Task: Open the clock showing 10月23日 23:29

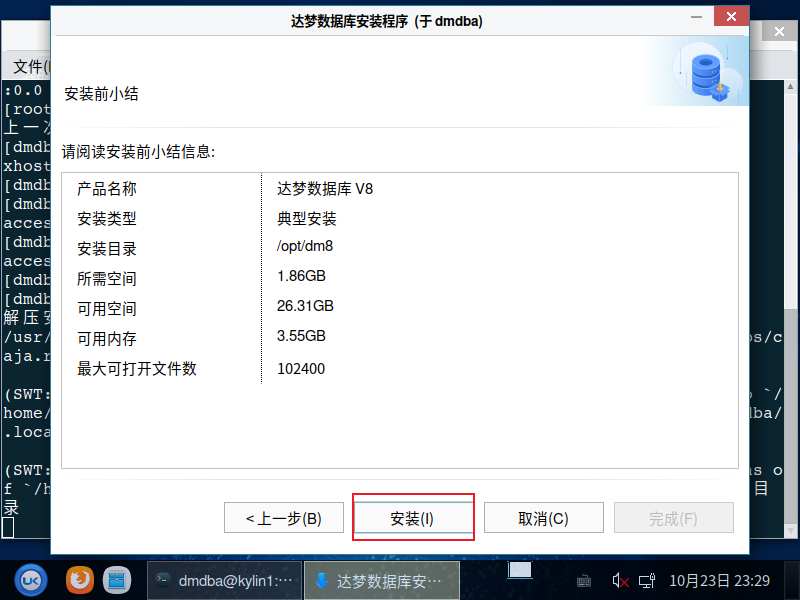Action: (x=719, y=581)
